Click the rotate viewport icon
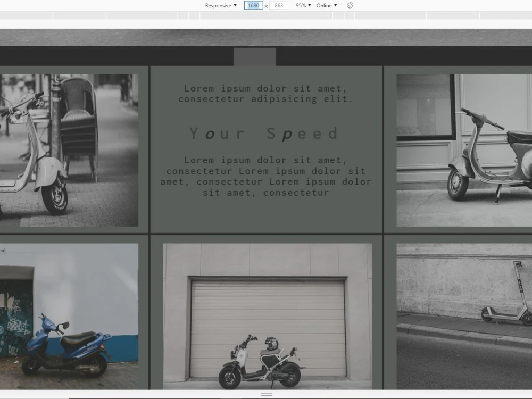The width and height of the screenshot is (532, 399). (350, 5)
